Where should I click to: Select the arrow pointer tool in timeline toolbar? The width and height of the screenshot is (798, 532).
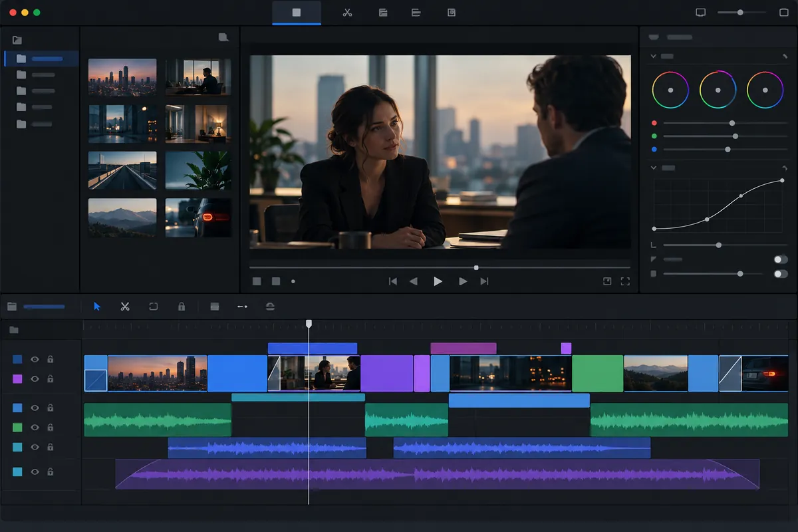point(97,307)
